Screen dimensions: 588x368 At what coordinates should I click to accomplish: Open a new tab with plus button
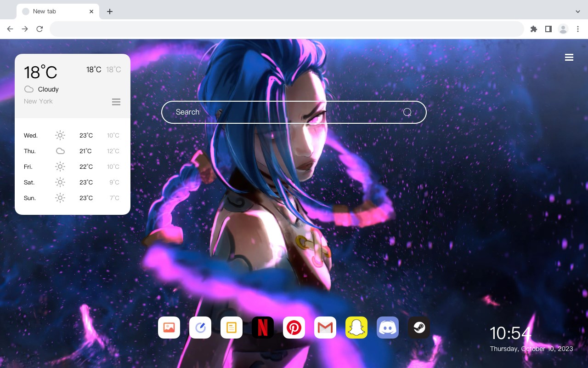[109, 11]
